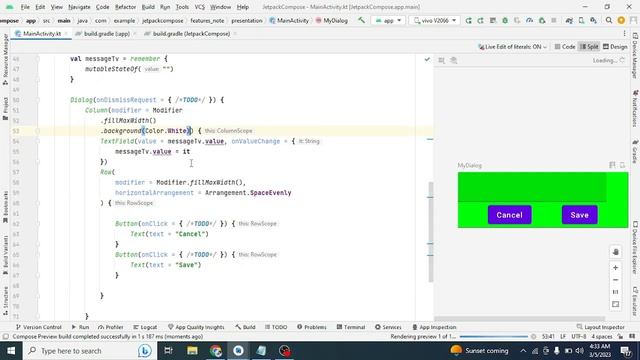Click the Cancel button in preview
The width and height of the screenshot is (640, 360).
tap(509, 215)
